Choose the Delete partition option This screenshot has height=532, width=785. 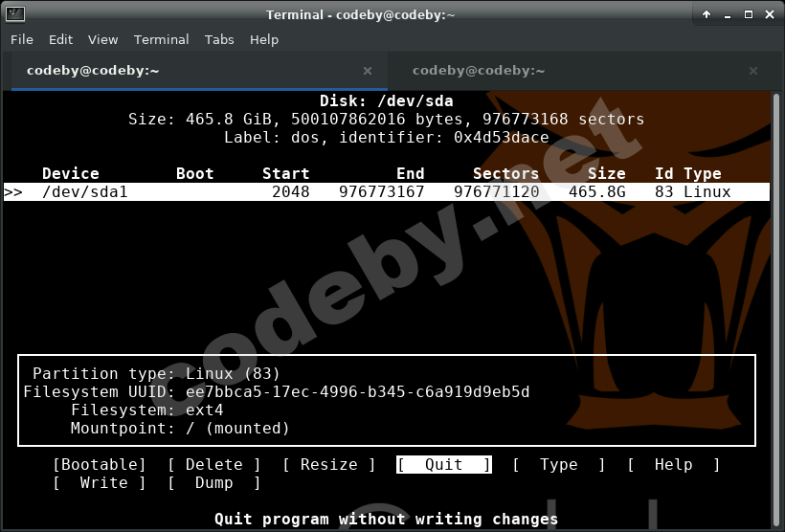click(x=214, y=464)
